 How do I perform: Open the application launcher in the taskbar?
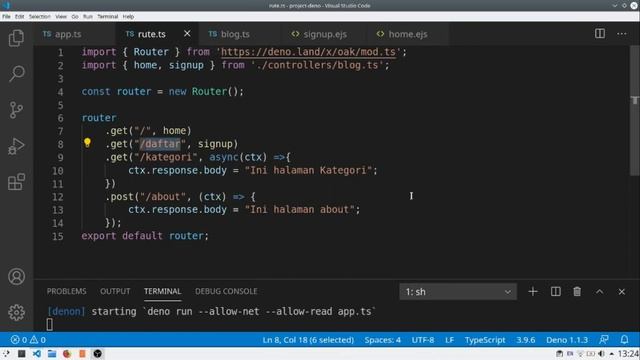click(x=6, y=353)
